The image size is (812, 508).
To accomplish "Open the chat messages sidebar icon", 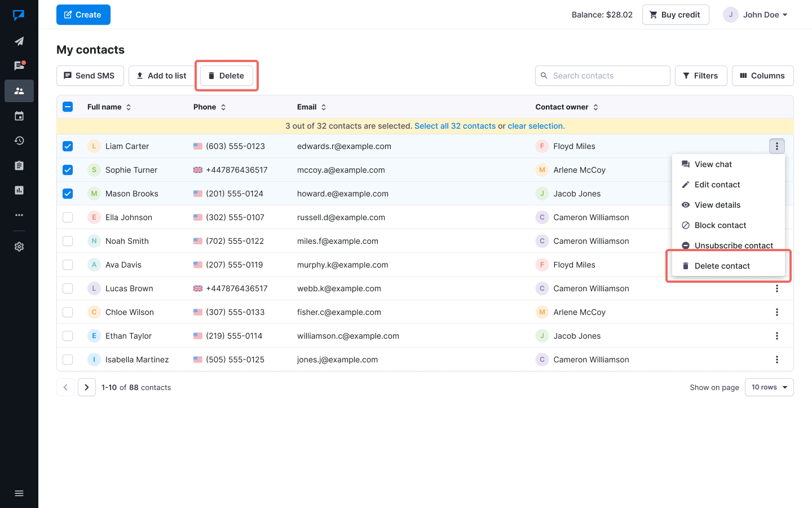I will [x=19, y=66].
